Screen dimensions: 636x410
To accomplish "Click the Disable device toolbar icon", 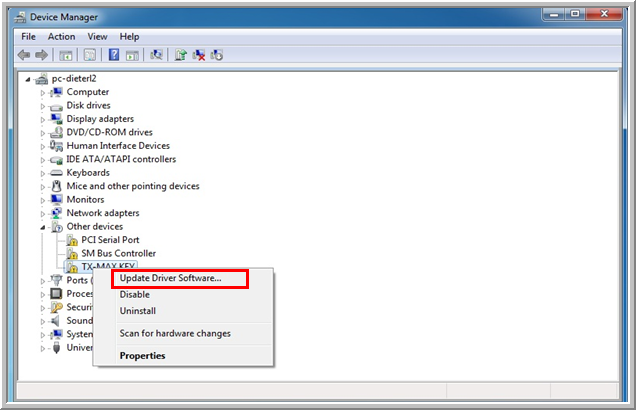I will click(x=217, y=55).
